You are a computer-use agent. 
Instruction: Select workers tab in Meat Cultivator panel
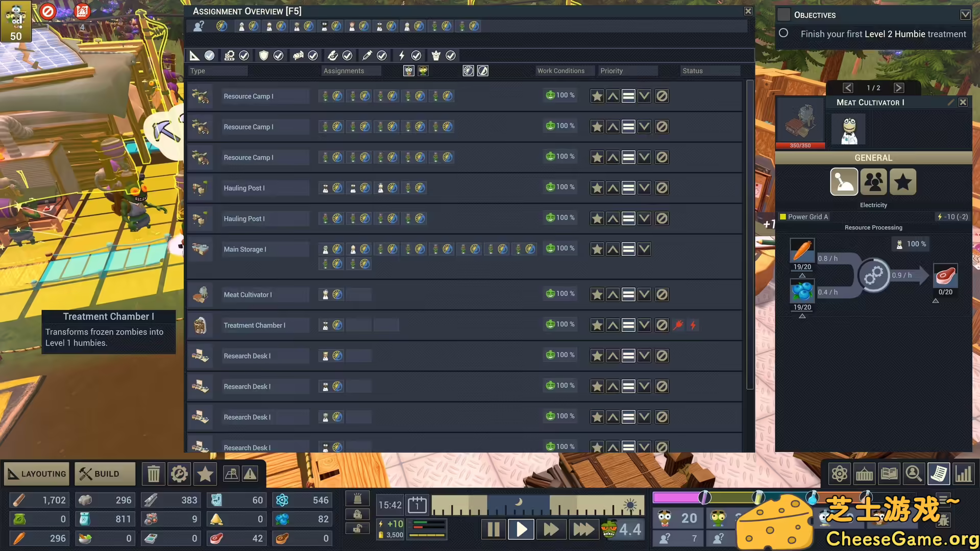(873, 182)
